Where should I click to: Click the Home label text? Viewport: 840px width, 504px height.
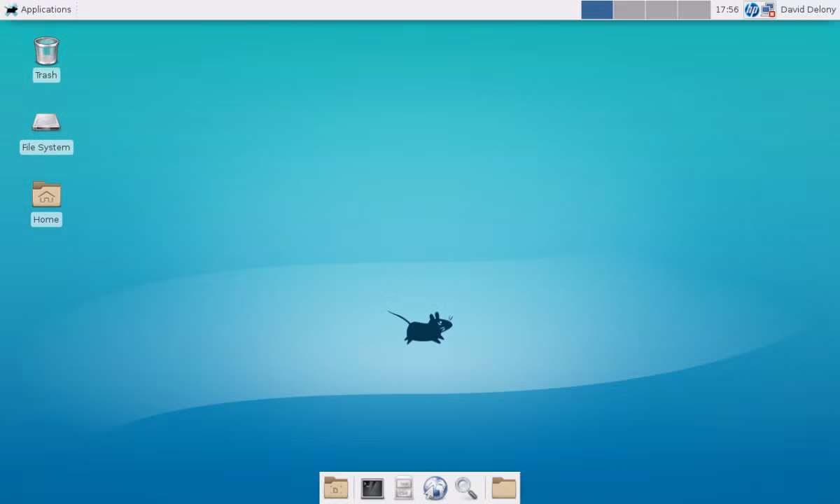pyautogui.click(x=46, y=219)
